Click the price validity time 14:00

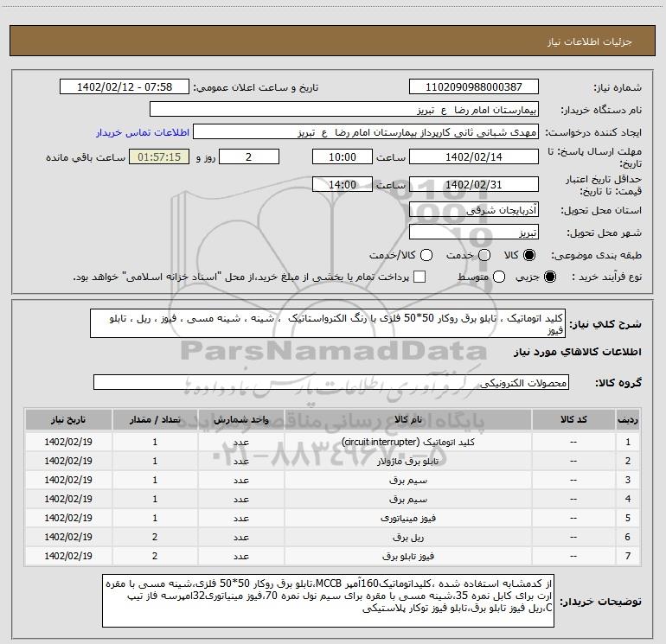click(x=343, y=184)
